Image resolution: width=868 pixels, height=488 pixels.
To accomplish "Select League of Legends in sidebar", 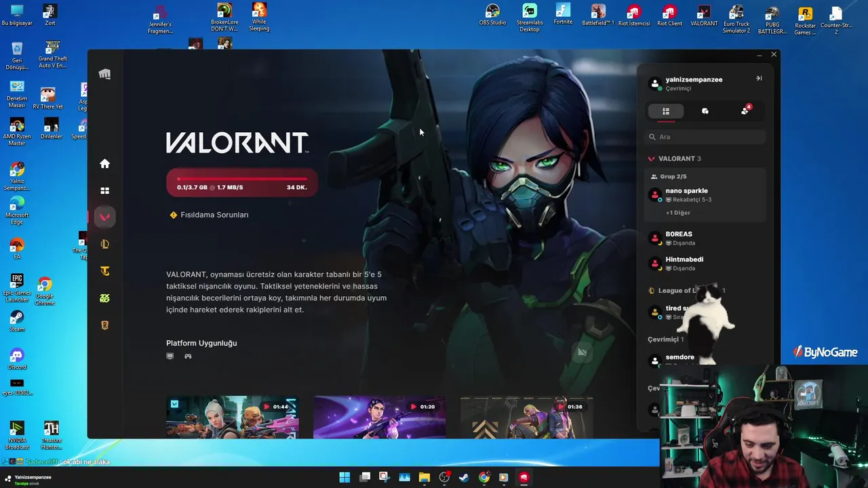I will click(x=104, y=244).
